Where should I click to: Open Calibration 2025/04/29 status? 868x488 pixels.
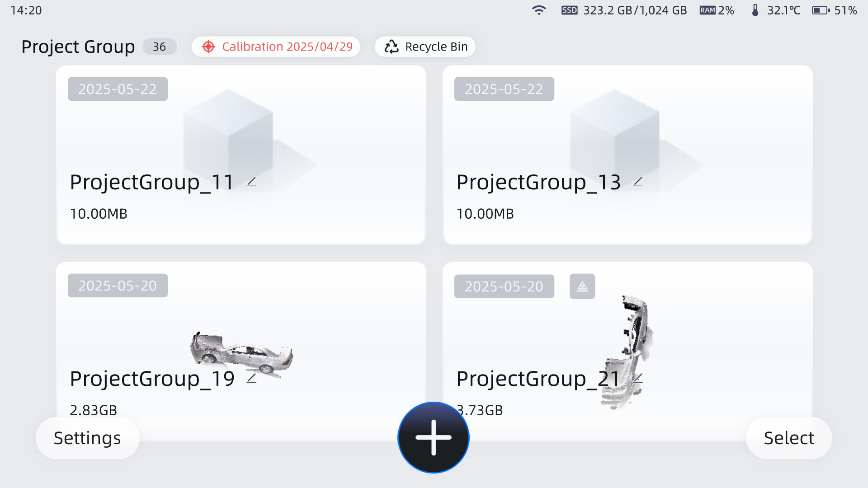tap(276, 47)
